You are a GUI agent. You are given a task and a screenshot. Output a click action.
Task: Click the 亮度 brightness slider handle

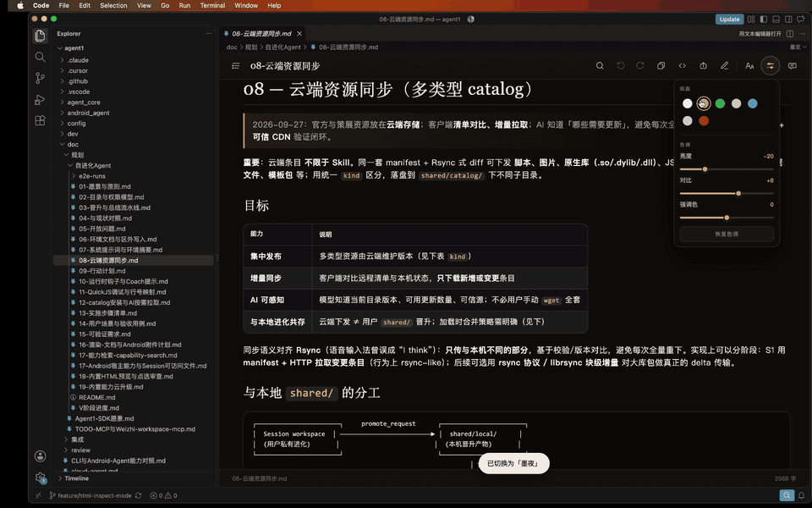(705, 169)
